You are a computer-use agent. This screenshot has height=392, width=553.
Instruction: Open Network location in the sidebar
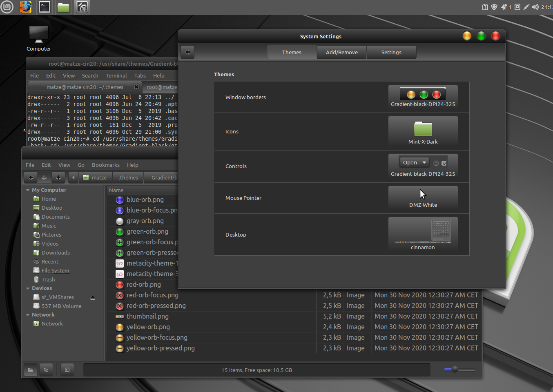(52, 324)
